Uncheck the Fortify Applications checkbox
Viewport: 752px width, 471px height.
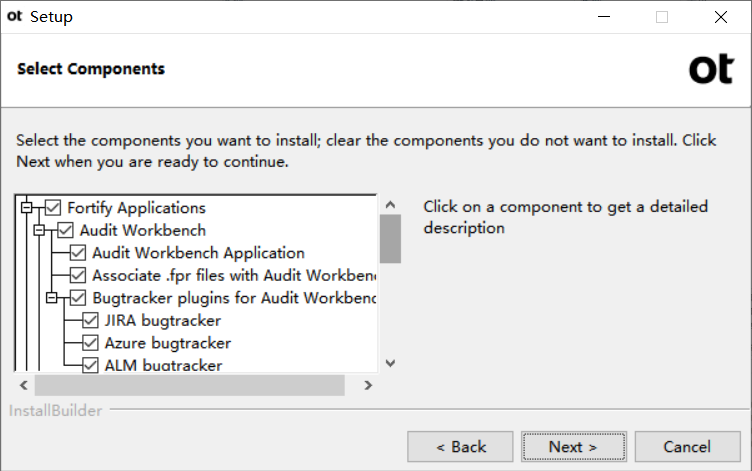click(x=53, y=208)
